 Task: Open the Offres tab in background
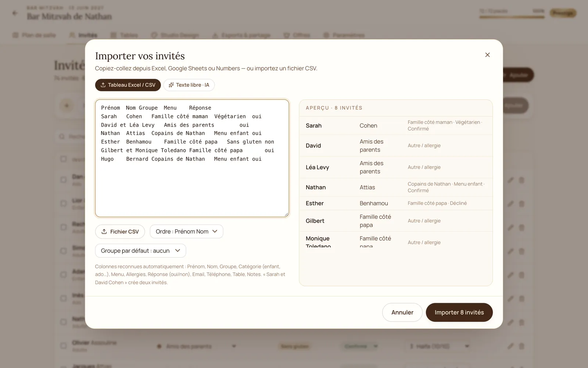click(x=297, y=35)
